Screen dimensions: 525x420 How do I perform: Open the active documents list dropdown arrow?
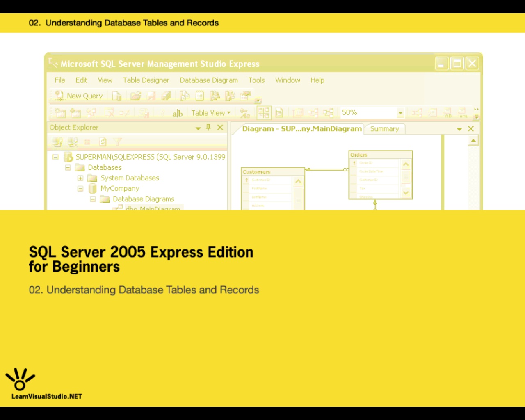459,129
